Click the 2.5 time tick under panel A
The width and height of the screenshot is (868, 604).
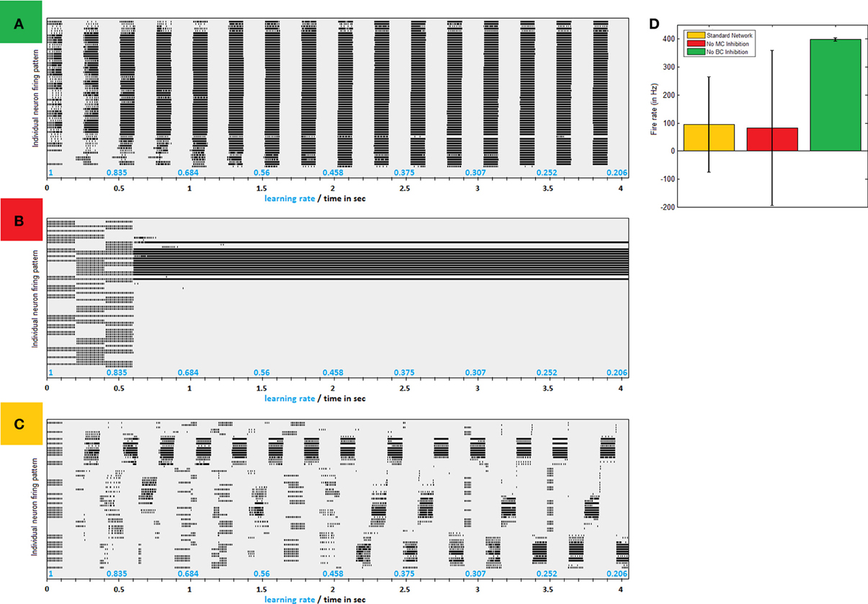click(x=405, y=187)
